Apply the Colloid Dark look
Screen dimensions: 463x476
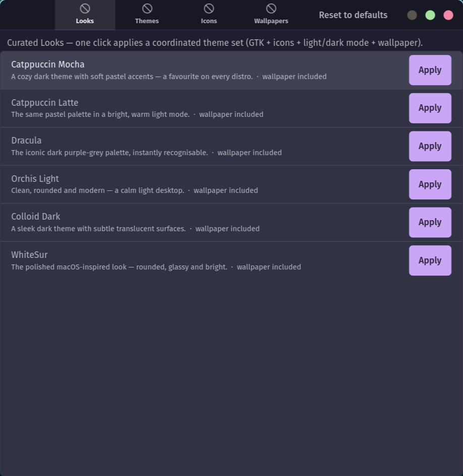[x=430, y=223]
